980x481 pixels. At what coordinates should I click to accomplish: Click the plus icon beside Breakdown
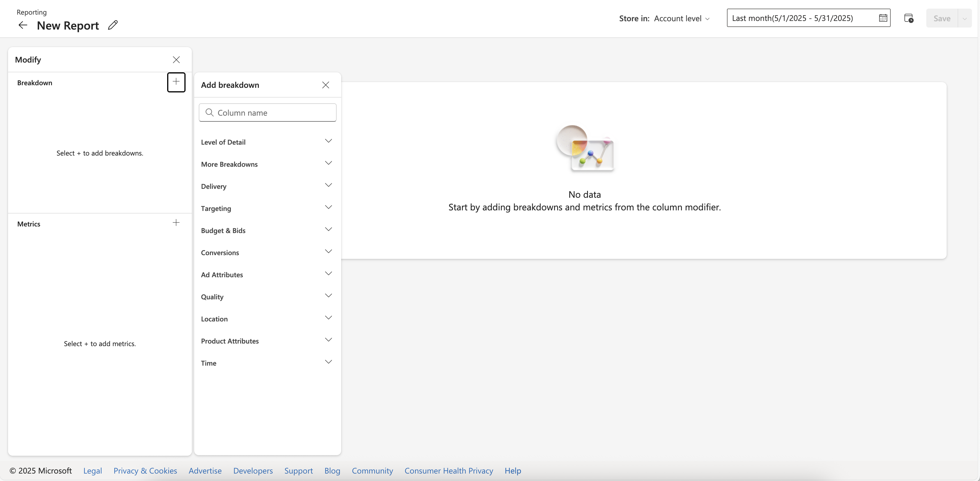point(176,82)
